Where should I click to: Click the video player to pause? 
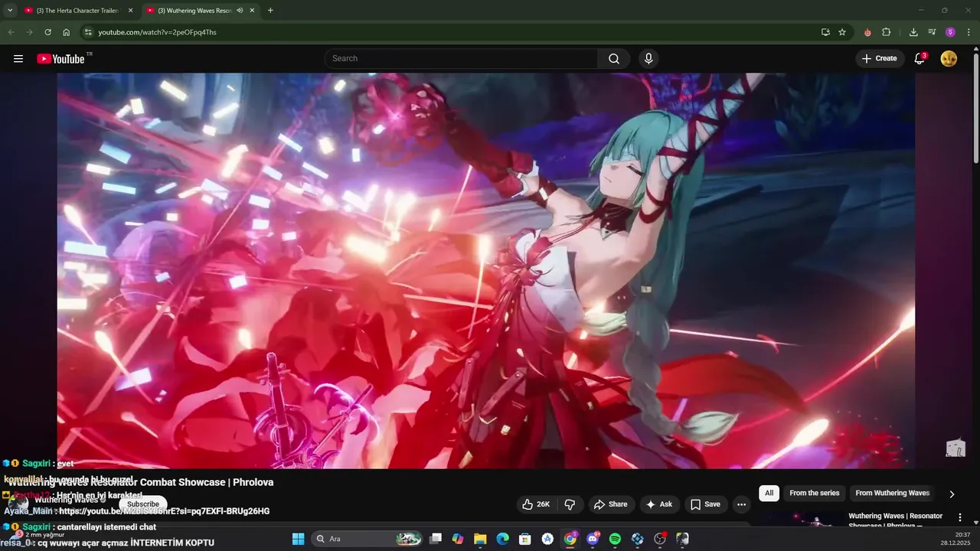pyautogui.click(x=486, y=271)
